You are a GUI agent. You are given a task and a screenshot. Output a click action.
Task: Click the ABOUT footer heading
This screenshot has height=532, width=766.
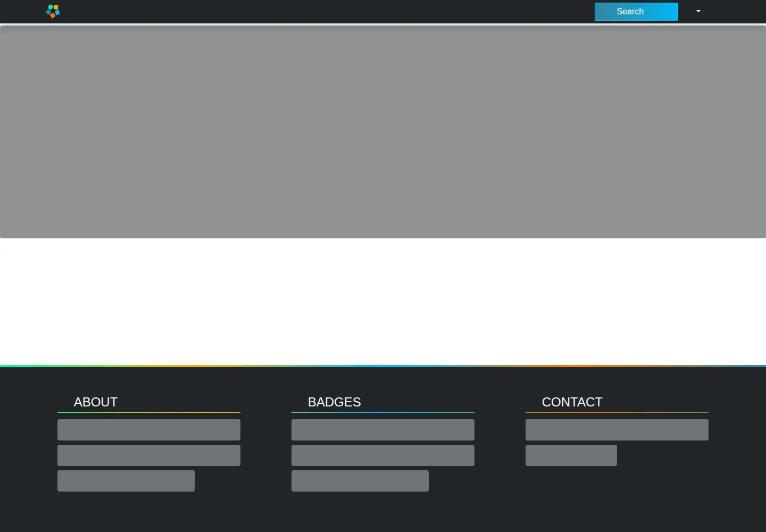pos(96,402)
